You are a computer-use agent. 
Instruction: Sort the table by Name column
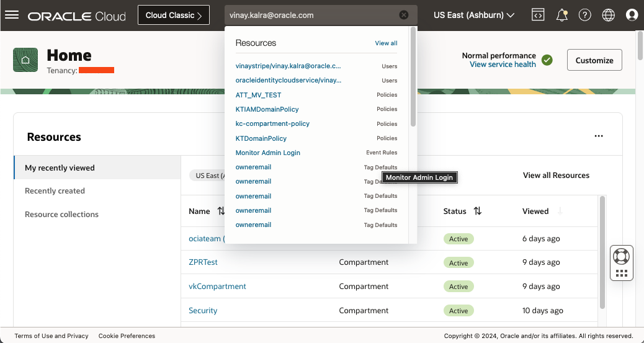tap(221, 212)
